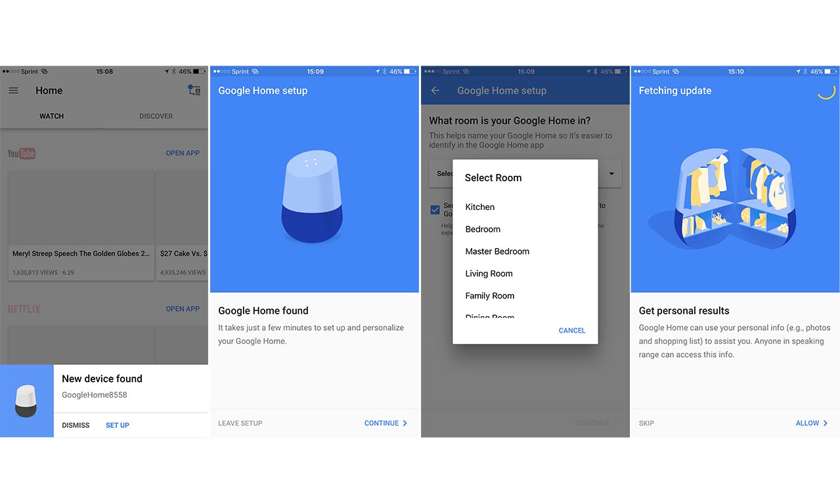Tap Google Home device thumbnail in prompt
Viewport: 840px width, 504px height.
tap(27, 401)
